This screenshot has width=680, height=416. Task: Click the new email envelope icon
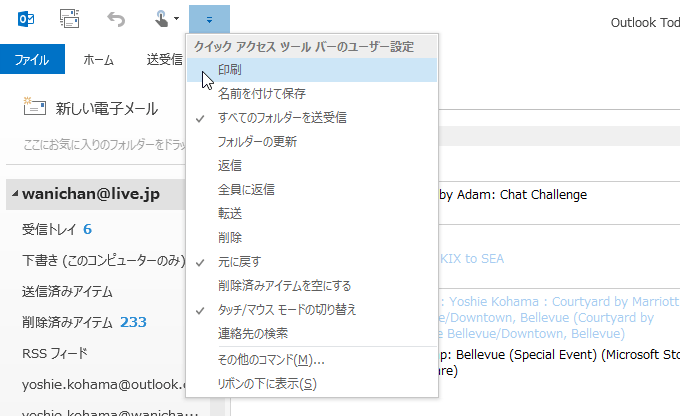point(36,108)
